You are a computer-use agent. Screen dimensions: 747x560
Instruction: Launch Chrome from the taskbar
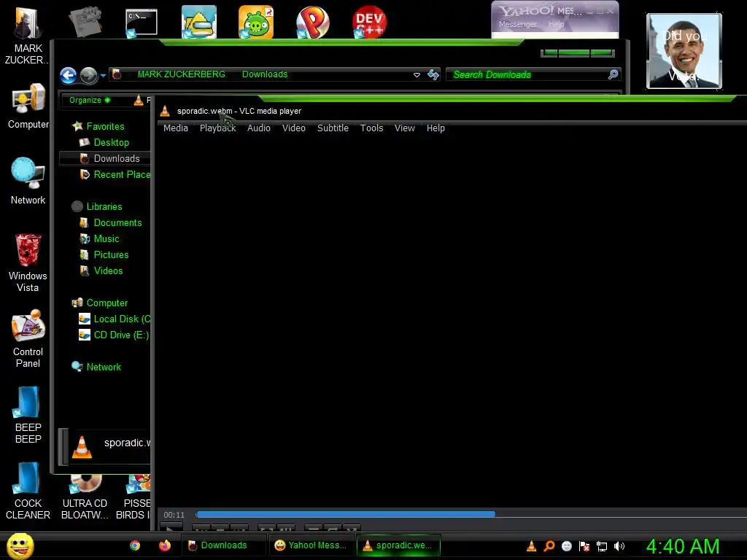coord(135,545)
